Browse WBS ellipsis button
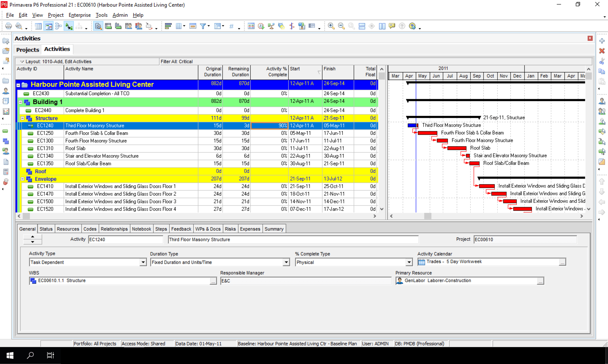The width and height of the screenshot is (608, 364). click(x=213, y=281)
